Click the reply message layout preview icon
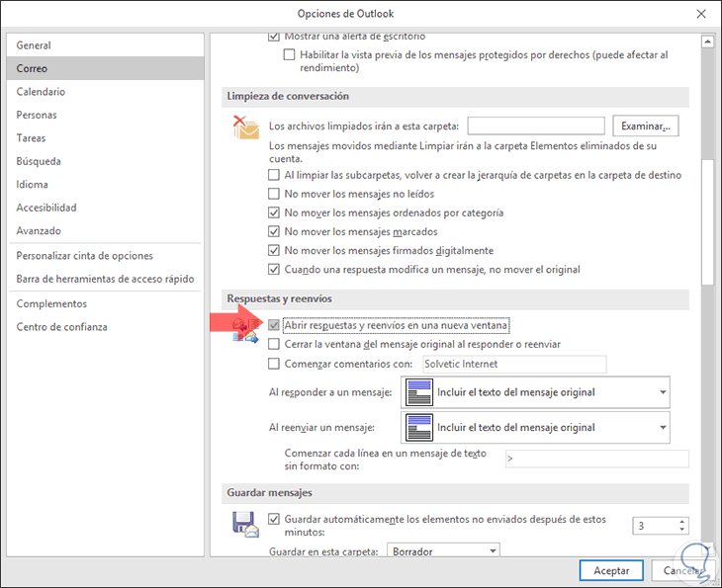This screenshot has width=722, height=588. click(x=419, y=392)
